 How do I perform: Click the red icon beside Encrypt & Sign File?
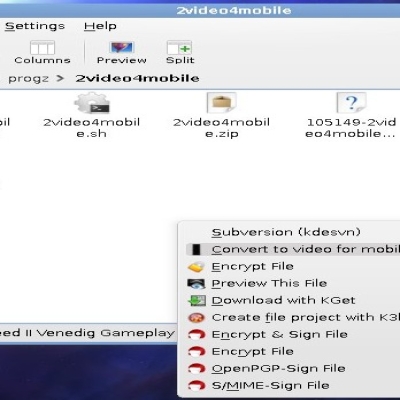point(196,334)
